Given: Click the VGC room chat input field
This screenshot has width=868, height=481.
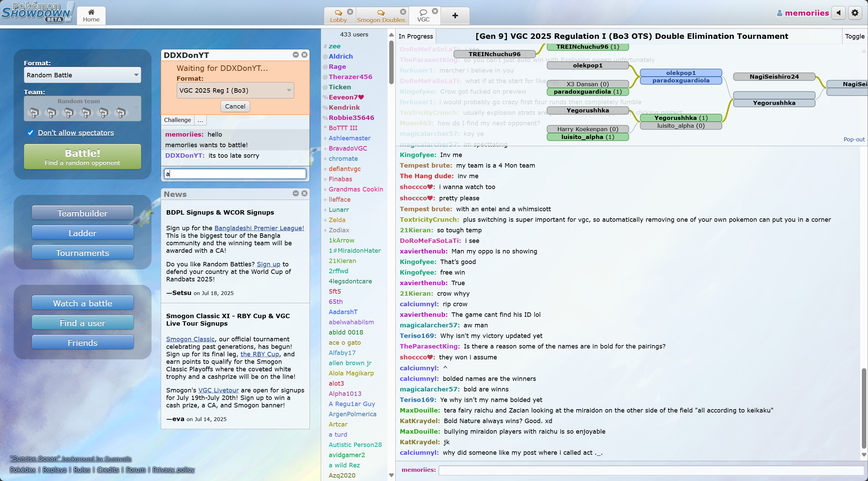Looking at the screenshot, I should point(651,470).
